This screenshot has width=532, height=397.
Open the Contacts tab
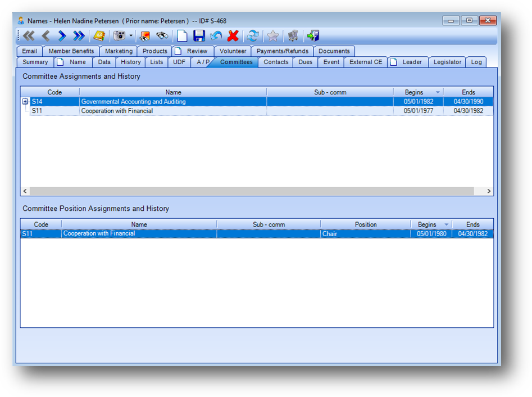click(276, 62)
